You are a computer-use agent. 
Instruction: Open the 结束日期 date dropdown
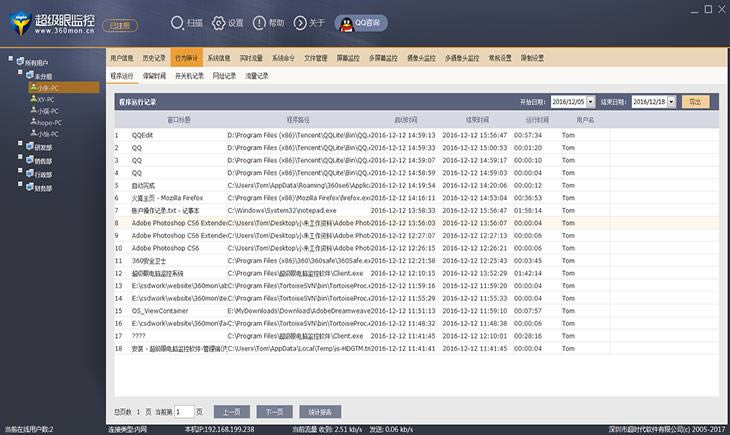coord(671,102)
